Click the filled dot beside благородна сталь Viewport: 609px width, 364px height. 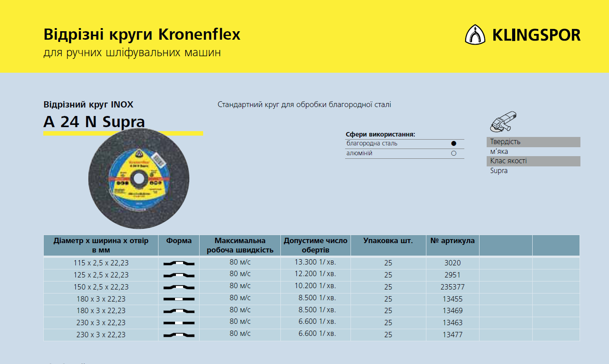click(454, 144)
